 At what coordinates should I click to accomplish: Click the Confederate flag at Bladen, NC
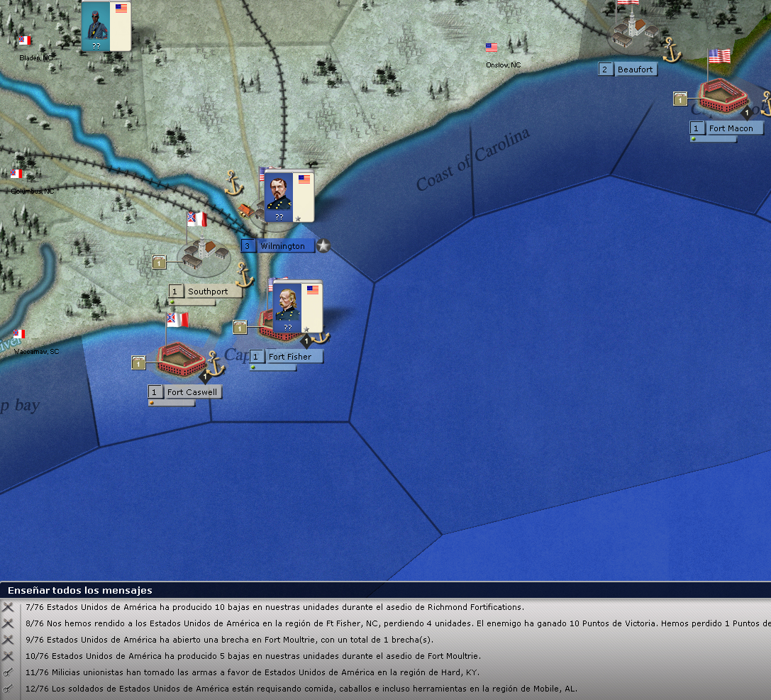25,40
